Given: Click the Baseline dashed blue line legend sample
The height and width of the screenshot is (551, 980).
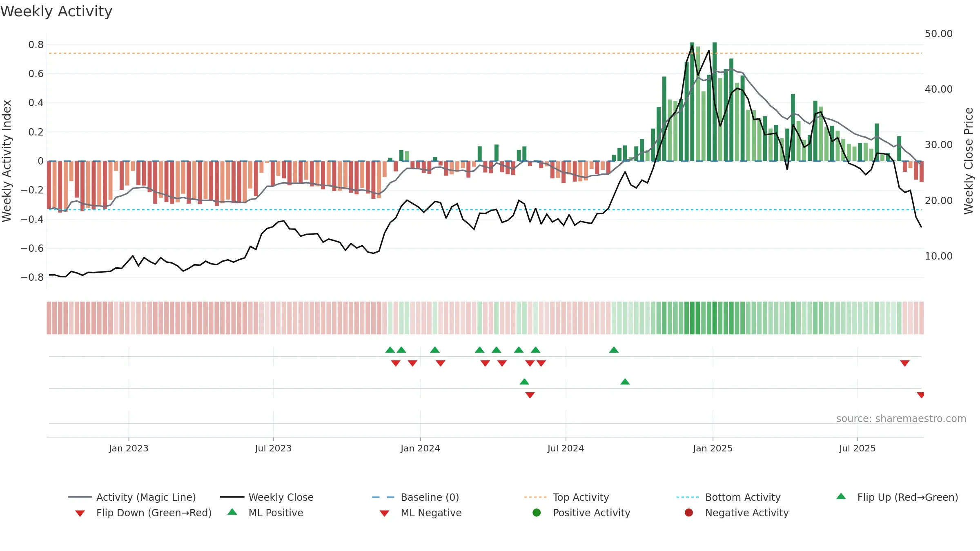Looking at the screenshot, I should click(383, 497).
